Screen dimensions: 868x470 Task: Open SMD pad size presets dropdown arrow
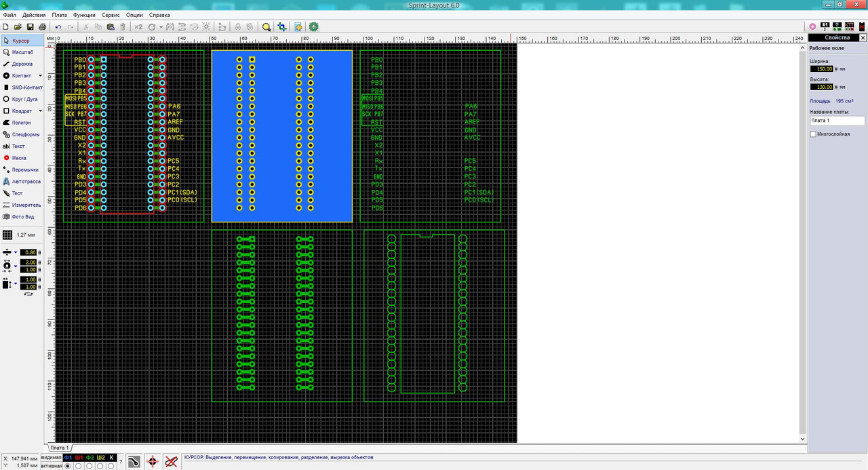tap(16, 283)
